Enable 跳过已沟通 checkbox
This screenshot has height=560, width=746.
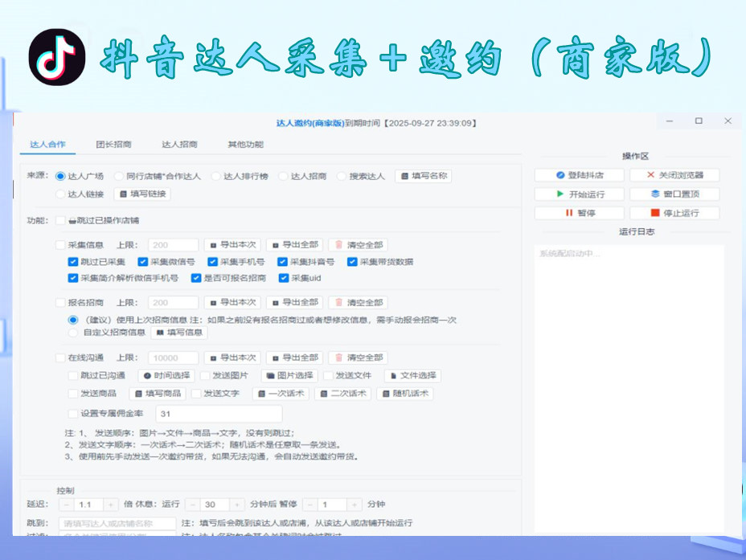(x=73, y=375)
